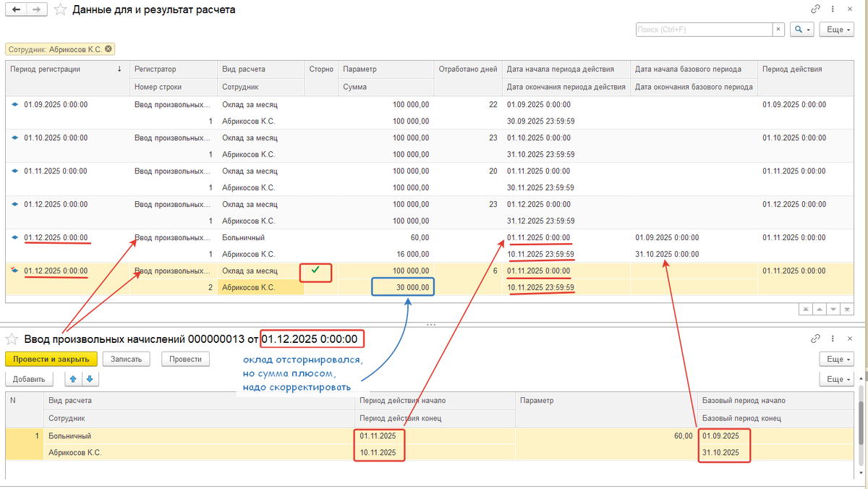Move the row down with the blue down arrow
Screen dimensions: 868x489
click(x=90, y=379)
